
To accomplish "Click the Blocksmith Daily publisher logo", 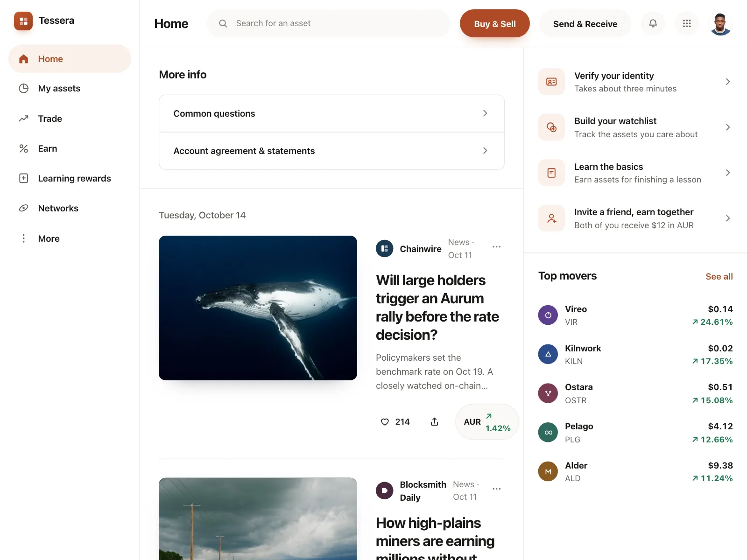I will point(384,490).
